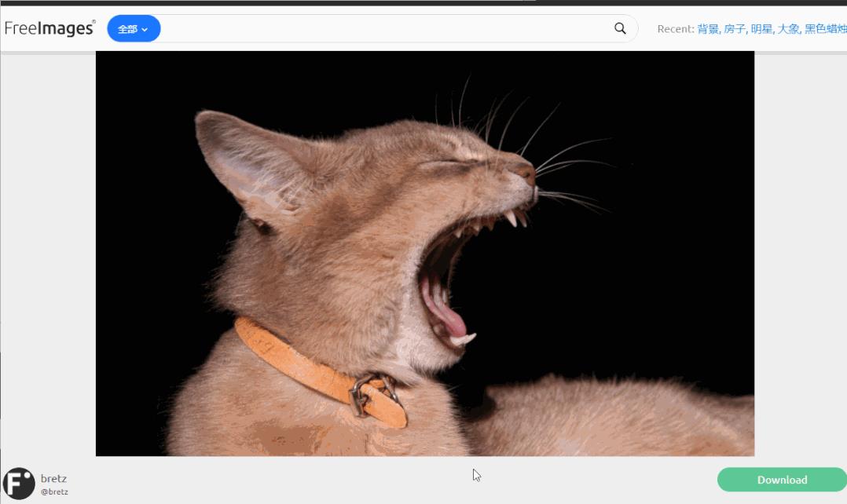Open recent search 背景
This screenshot has width=847, height=504.
pyautogui.click(x=708, y=28)
